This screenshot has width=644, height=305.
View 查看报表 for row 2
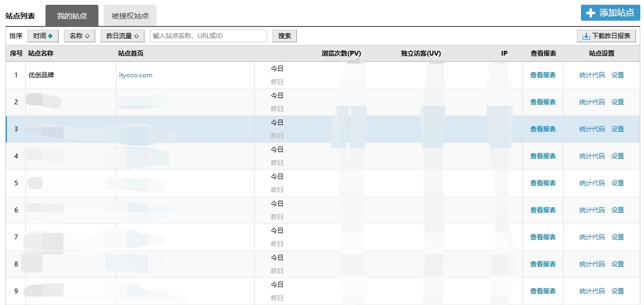543,102
